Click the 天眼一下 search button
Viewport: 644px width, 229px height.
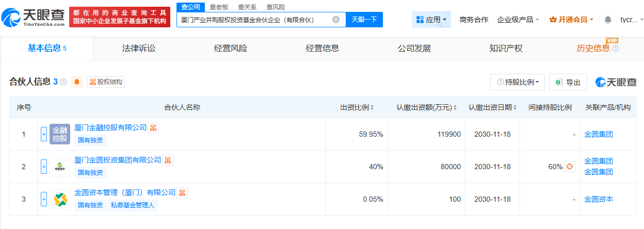(x=364, y=20)
